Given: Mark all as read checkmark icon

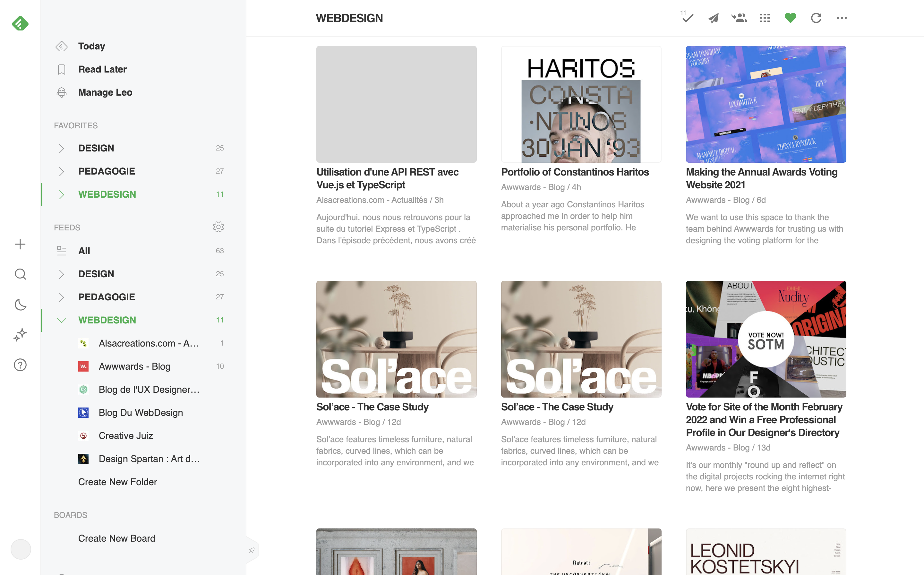Looking at the screenshot, I should 688,18.
